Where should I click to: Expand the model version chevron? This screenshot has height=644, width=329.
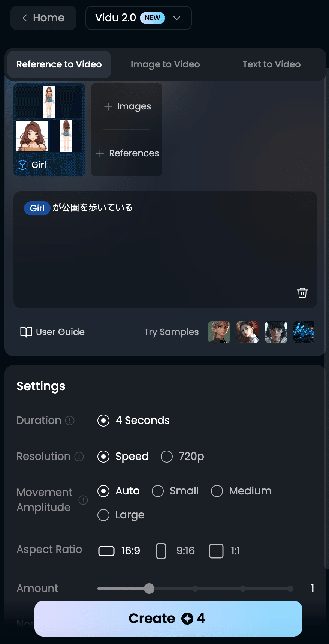177,18
